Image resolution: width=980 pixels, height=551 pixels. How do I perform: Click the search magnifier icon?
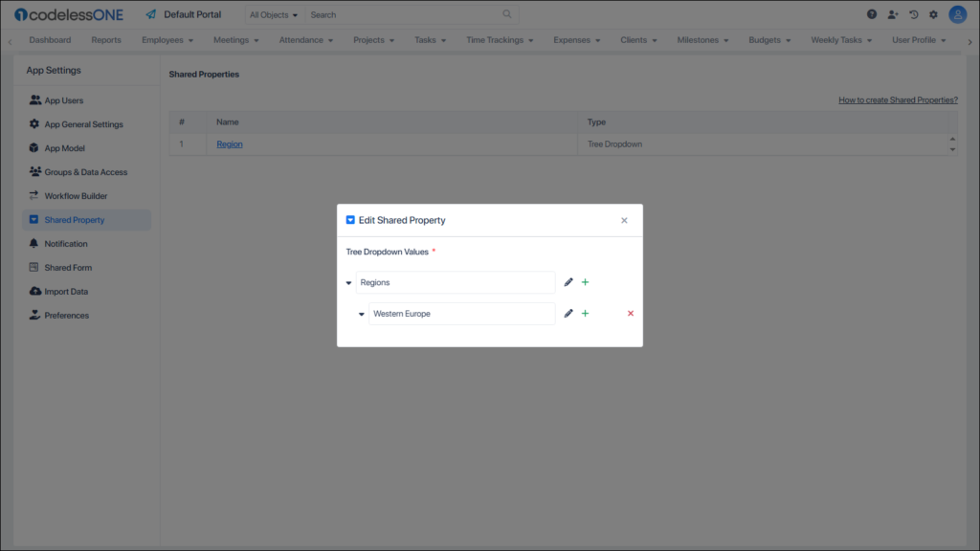[507, 14]
